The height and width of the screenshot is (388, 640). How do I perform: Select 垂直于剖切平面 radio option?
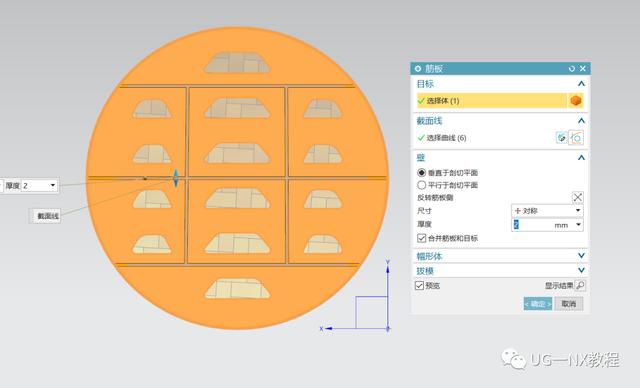coord(422,173)
